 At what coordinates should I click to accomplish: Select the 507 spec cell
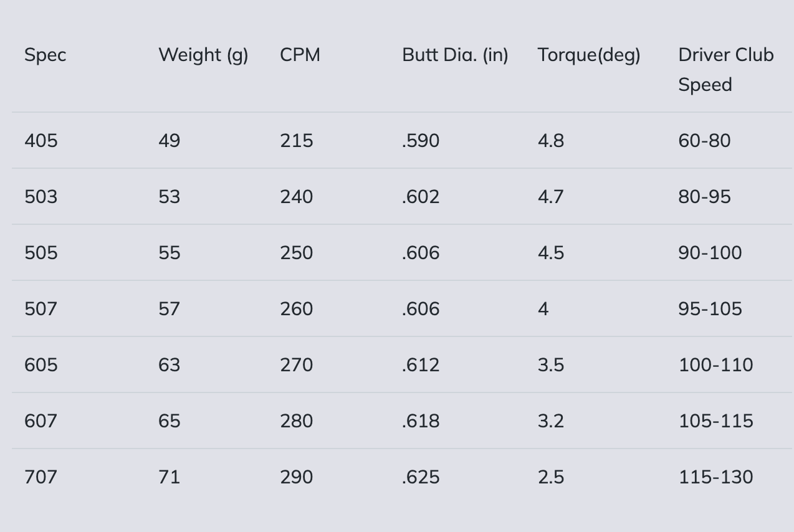pos(41,309)
